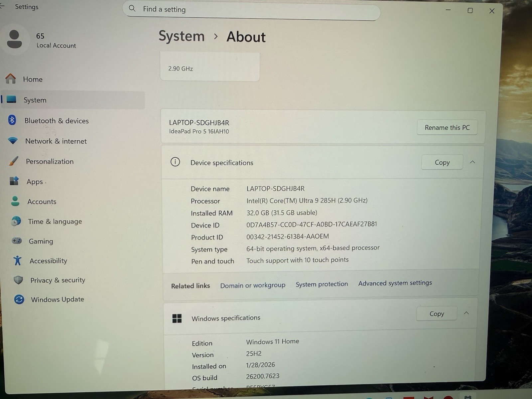The width and height of the screenshot is (532, 399).
Task: Click the Time & language clock icon
Action: point(16,221)
